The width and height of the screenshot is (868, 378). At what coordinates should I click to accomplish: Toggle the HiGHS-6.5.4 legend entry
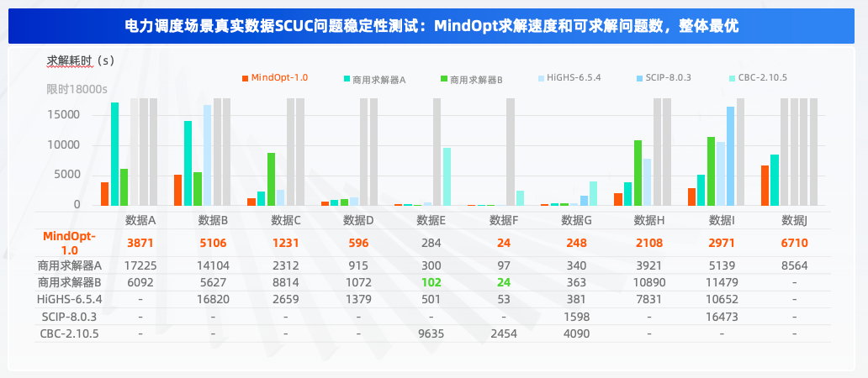(x=574, y=77)
